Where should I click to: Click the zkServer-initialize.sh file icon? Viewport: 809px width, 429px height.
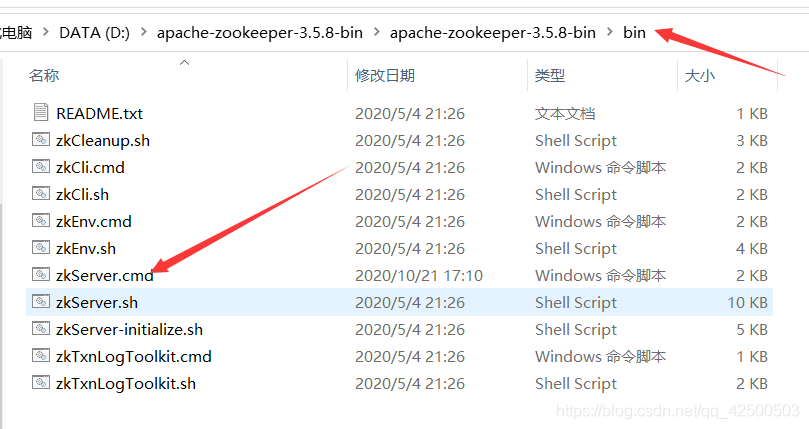coord(41,328)
